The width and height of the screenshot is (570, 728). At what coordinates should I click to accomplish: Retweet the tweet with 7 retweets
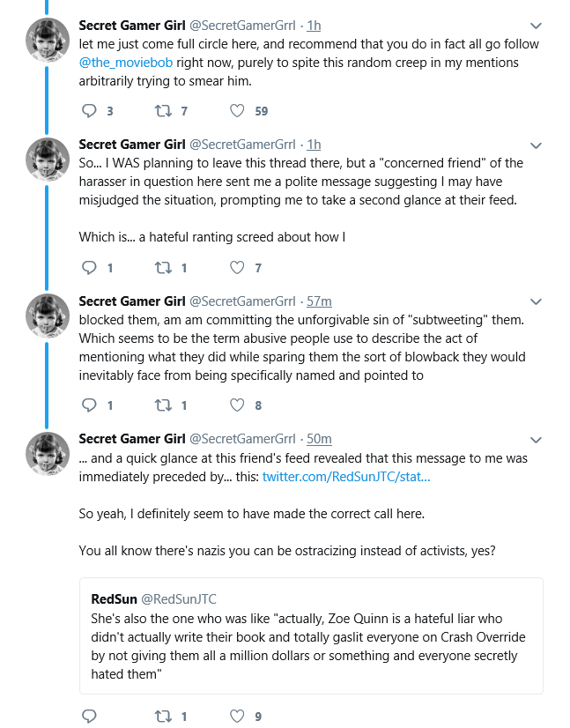click(163, 111)
